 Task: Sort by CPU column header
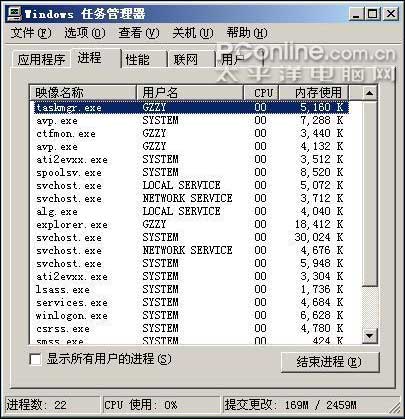point(262,93)
